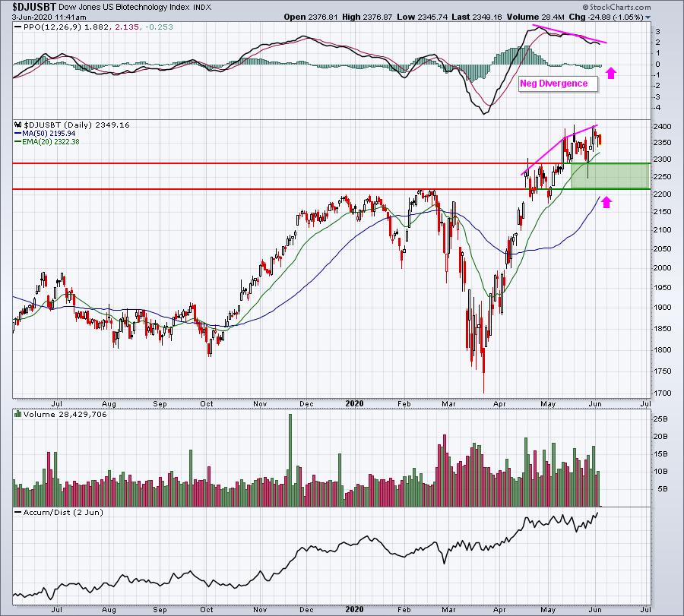Click the magenta arrow in PPO panel
684x616 pixels.
point(611,73)
